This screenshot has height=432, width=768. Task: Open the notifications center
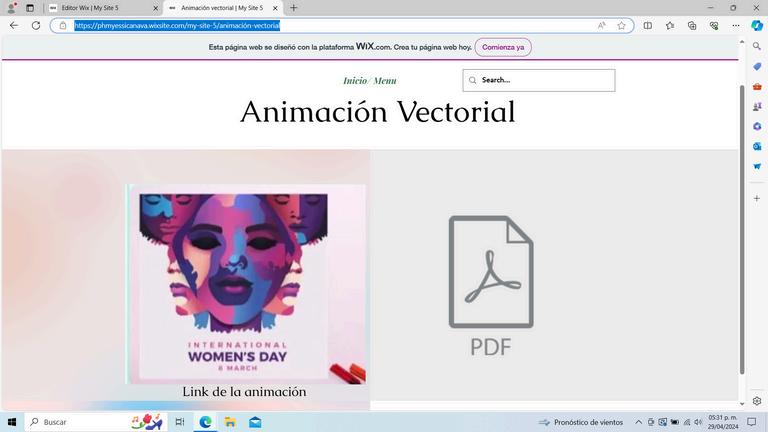click(752, 422)
